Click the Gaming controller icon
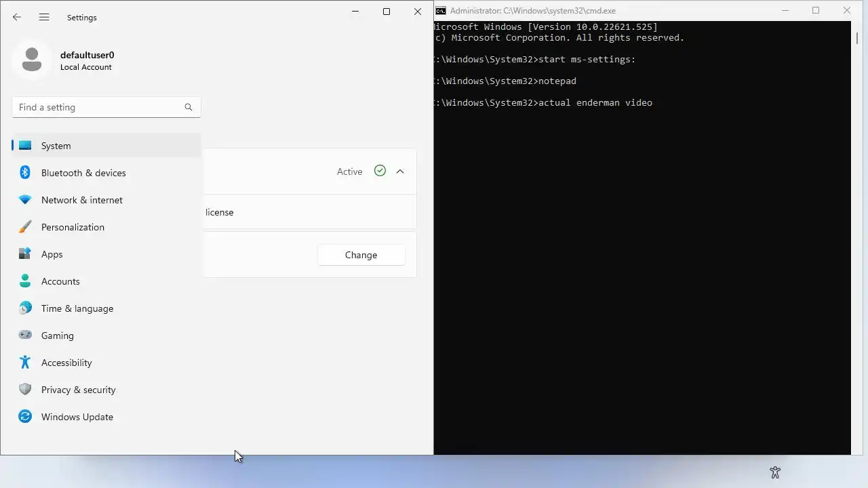Viewport: 868px width, 488px height. point(25,335)
